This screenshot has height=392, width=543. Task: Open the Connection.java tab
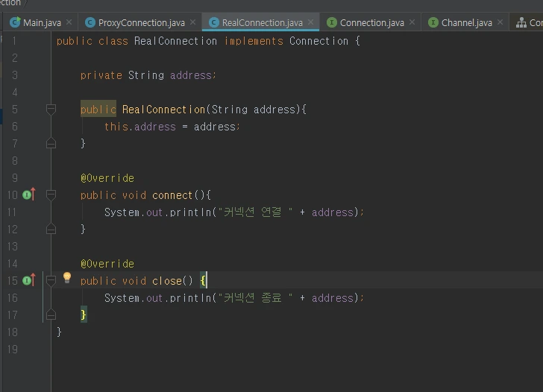tap(372, 23)
